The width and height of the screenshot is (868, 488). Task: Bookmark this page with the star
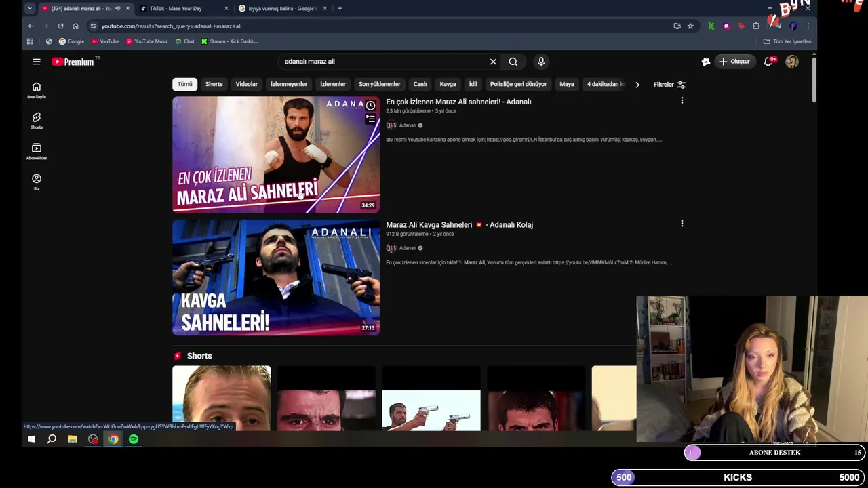tap(690, 26)
